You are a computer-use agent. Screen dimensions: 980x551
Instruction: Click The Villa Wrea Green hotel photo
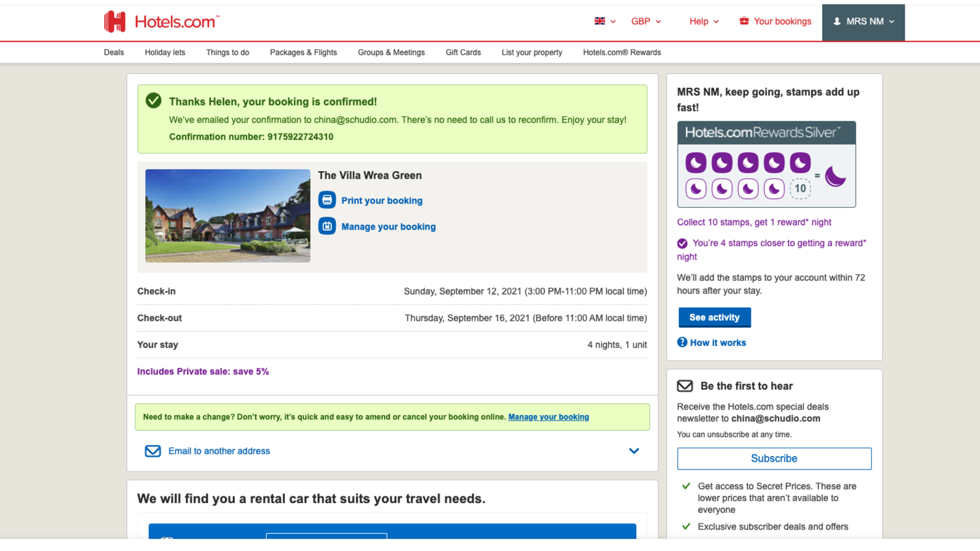click(228, 216)
